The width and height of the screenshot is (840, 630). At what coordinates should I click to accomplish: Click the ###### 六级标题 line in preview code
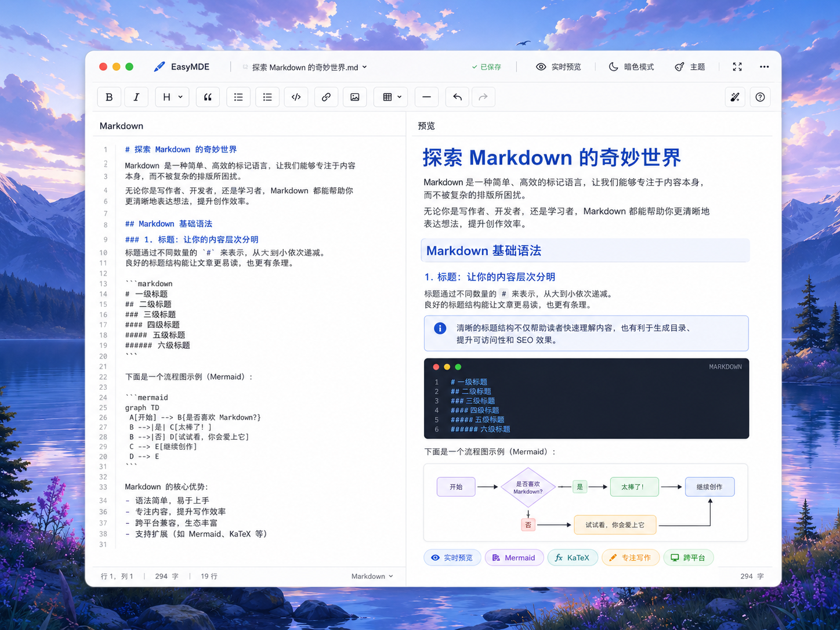(x=480, y=429)
